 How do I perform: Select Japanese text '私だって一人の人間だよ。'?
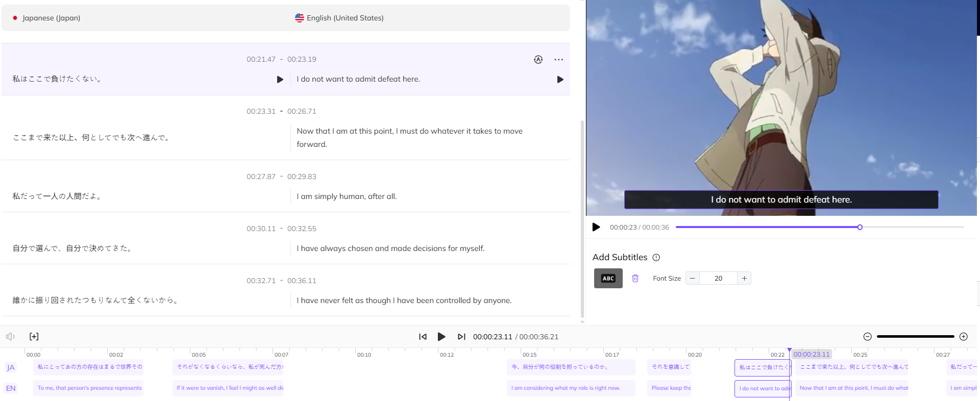[58, 196]
